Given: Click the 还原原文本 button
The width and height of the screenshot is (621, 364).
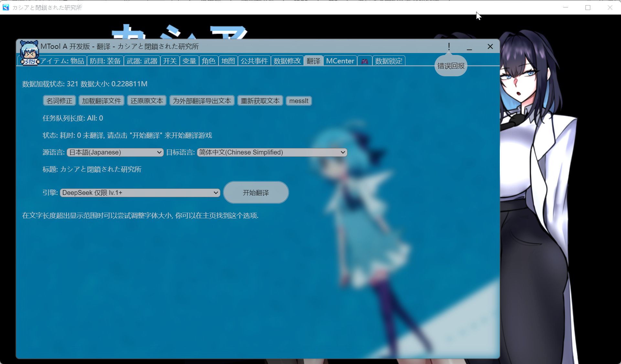Looking at the screenshot, I should coord(147,101).
